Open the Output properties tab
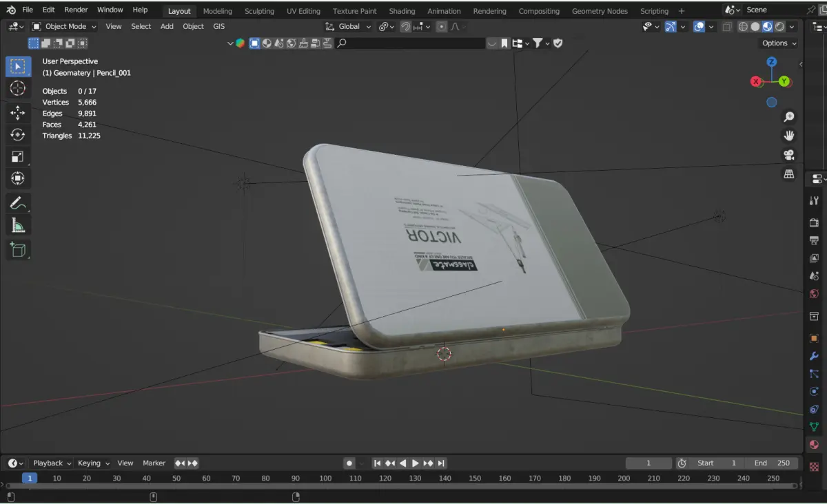 (x=814, y=240)
